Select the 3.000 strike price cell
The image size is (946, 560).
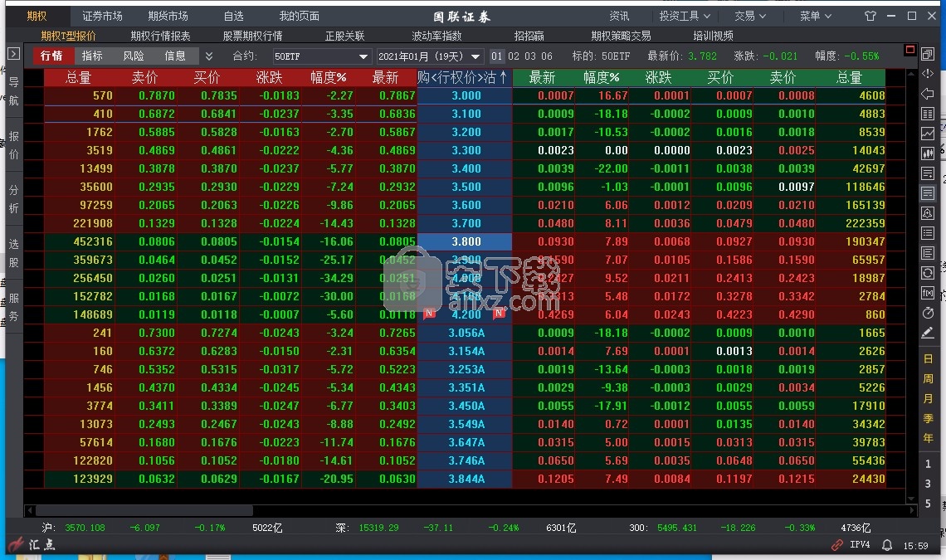click(466, 95)
